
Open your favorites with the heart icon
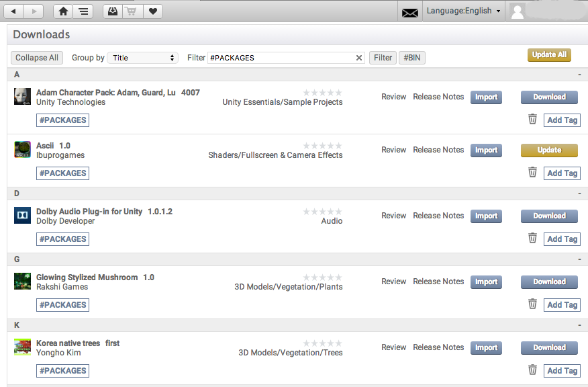pyautogui.click(x=152, y=11)
